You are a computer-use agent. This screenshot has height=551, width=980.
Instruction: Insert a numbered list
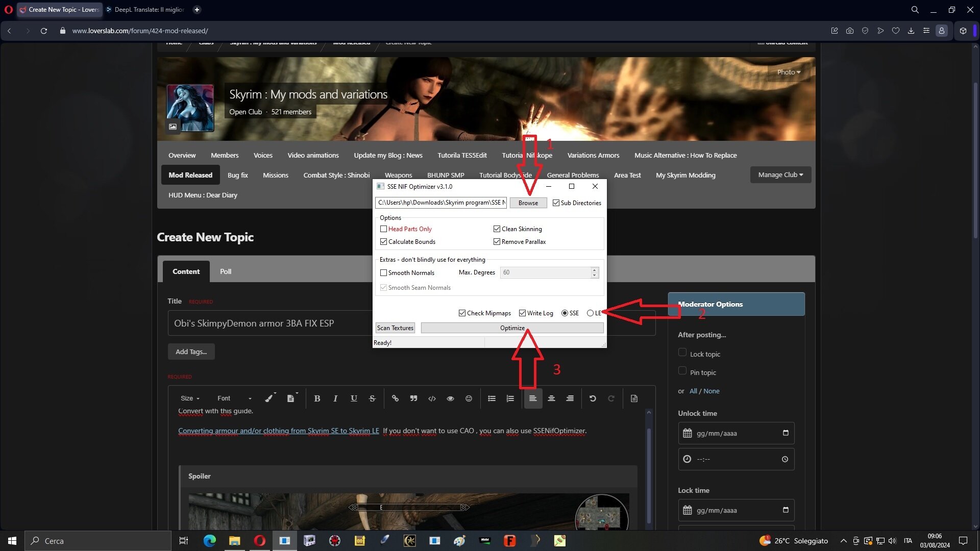(x=510, y=398)
